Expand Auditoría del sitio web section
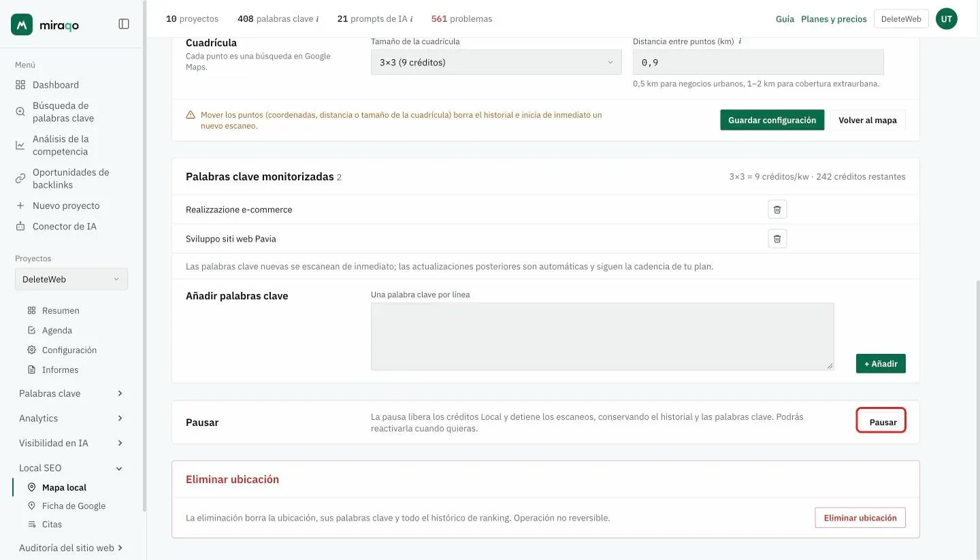Screen dimensions: 980x560 71,548
